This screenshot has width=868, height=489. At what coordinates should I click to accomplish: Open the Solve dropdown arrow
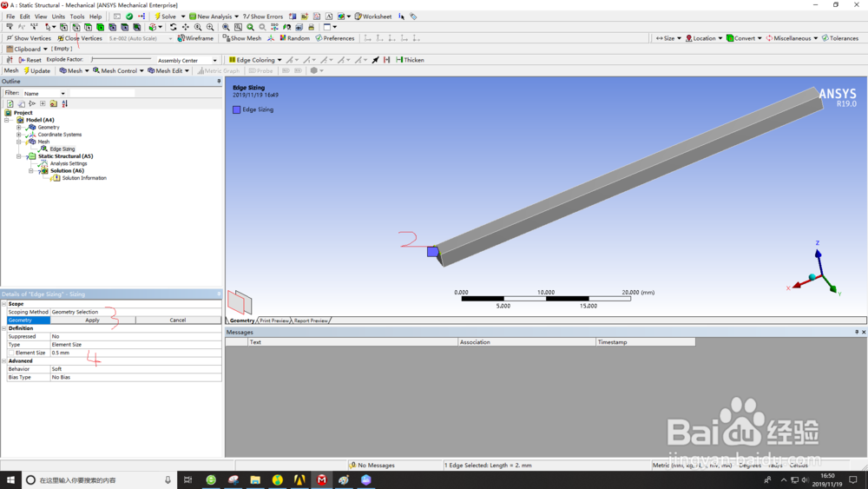click(183, 17)
